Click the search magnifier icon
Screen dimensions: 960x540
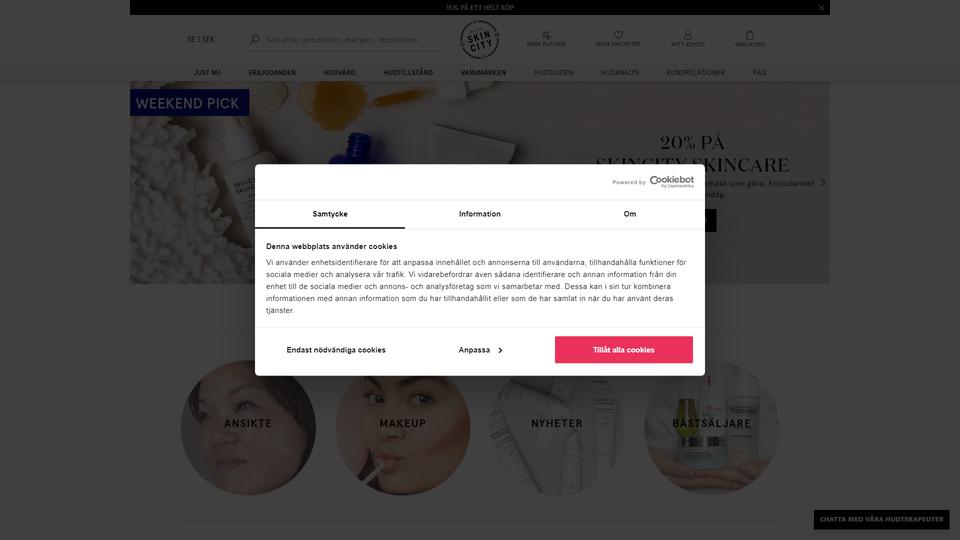pyautogui.click(x=255, y=39)
